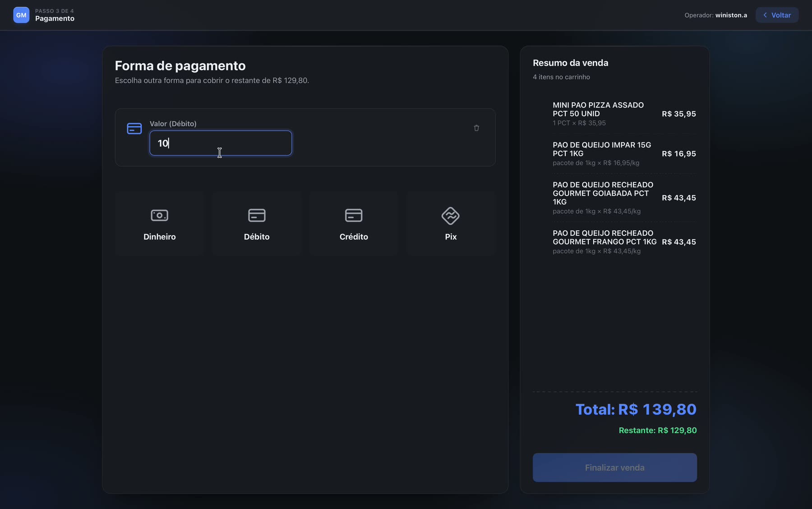Click the pacote de 1kg × R$ 16,95/kg line

point(596,163)
